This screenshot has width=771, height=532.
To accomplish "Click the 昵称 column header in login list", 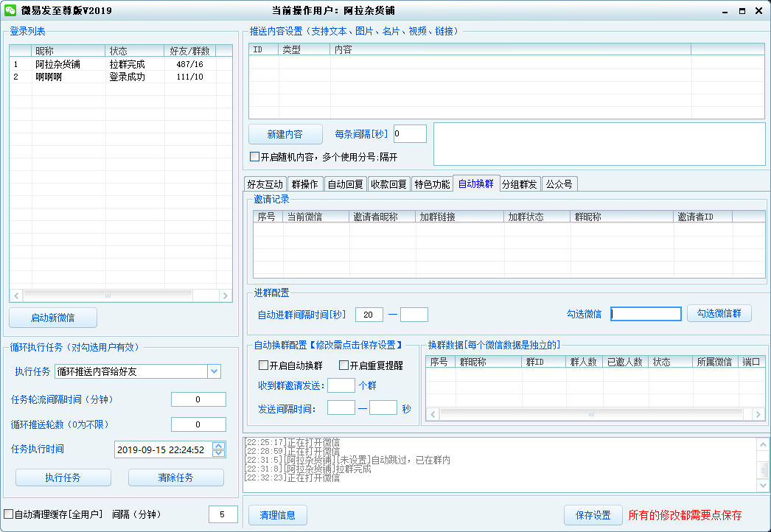I will [x=69, y=51].
